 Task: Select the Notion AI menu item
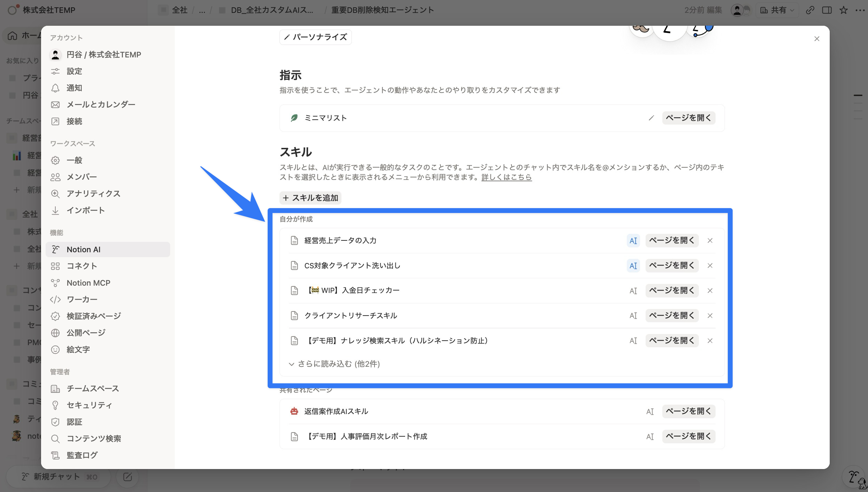click(108, 249)
